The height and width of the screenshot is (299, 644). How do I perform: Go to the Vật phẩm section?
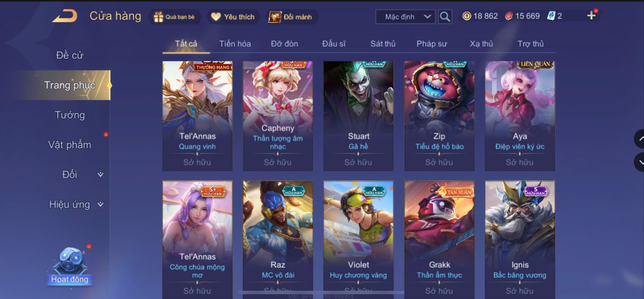70,145
